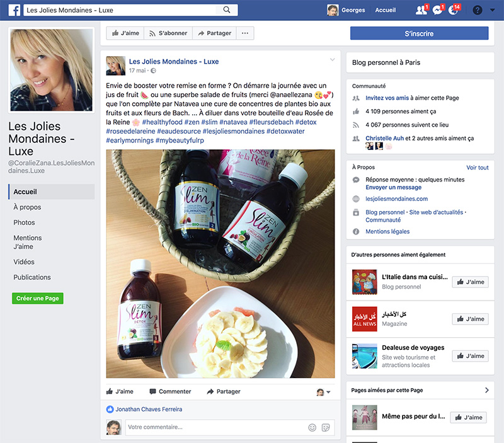Open the comment-as identity dropdown
The image size is (504, 443).
pyautogui.click(x=323, y=392)
